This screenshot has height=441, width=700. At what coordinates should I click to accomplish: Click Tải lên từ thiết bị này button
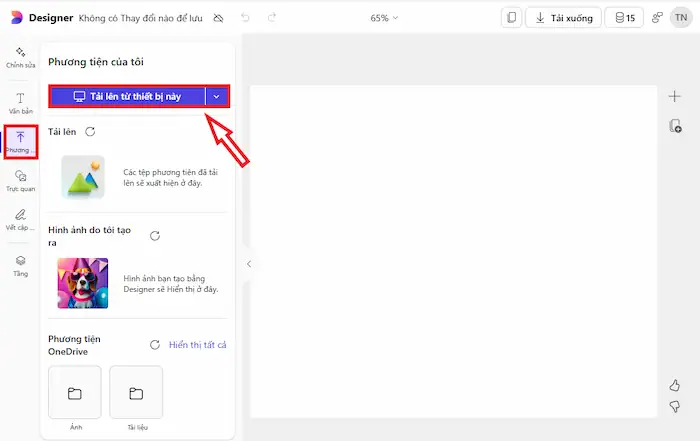(127, 96)
